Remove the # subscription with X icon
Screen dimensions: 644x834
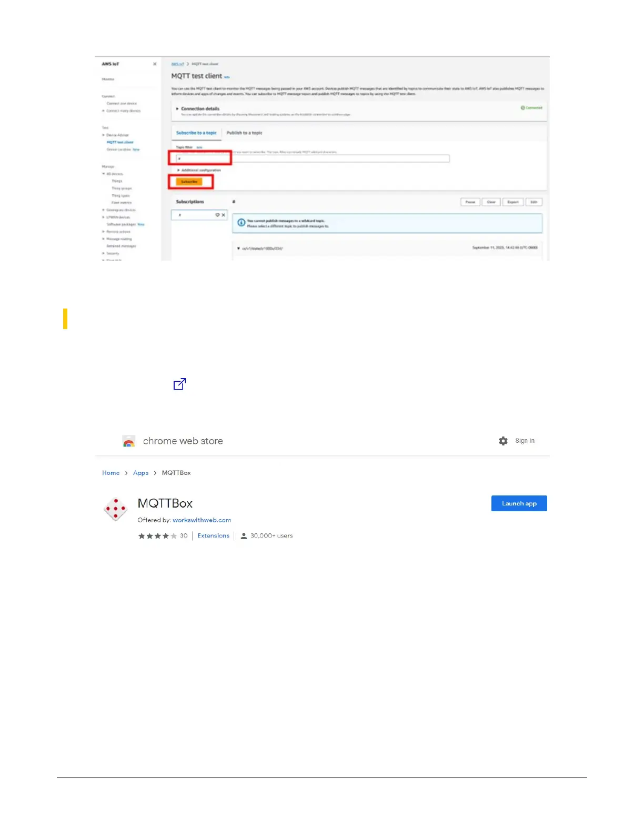click(224, 215)
